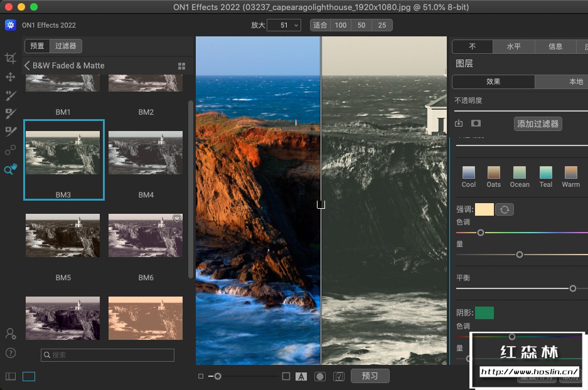Screen dimensions: 588x390
Task: Toggle the show mask overlay circle icon
Action: coord(319,376)
